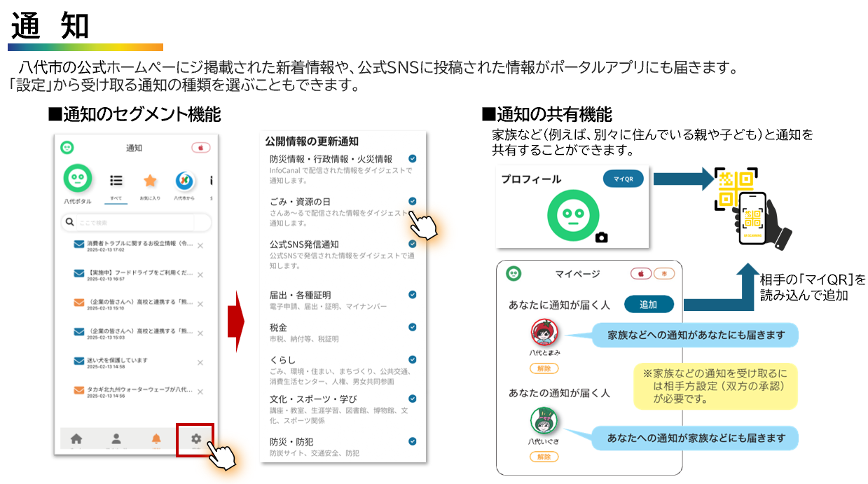Image resolution: width=868 pixels, height=484 pixels.
Task: Tap the green face logo on 通知 screen
Action: (x=67, y=148)
